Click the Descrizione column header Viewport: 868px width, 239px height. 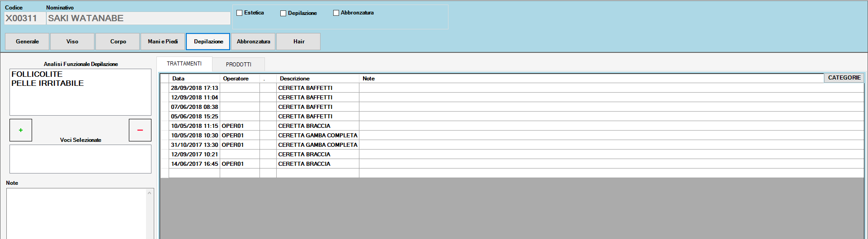[295, 79]
